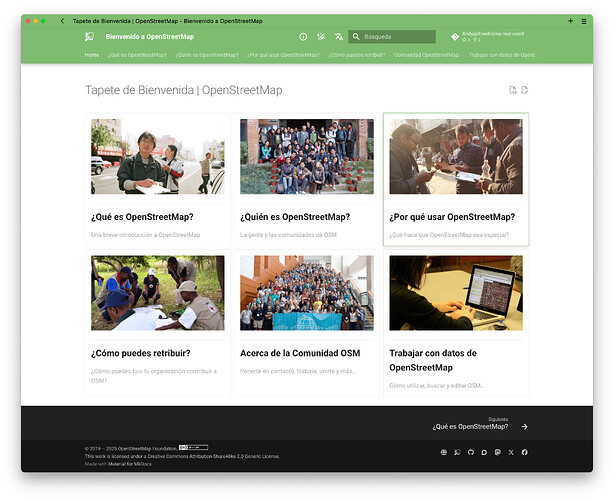
Task: Select the ¿Quién es OpenStreetMap? tab
Action: (207, 55)
